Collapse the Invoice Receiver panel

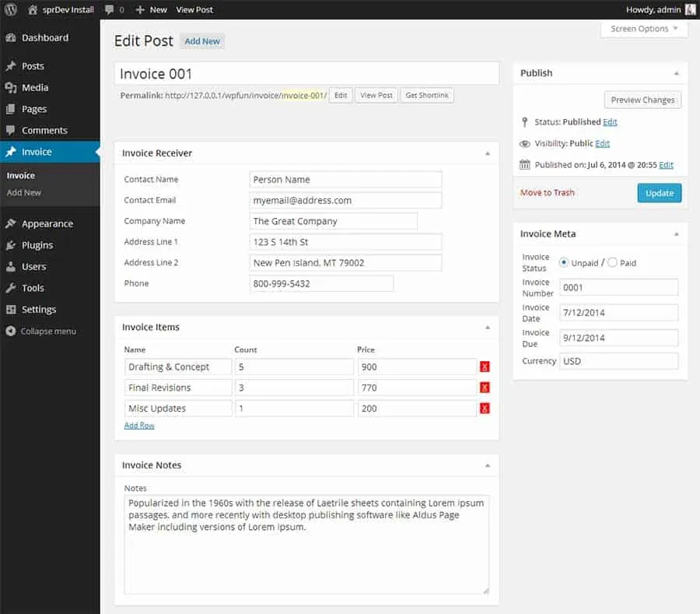click(x=488, y=153)
